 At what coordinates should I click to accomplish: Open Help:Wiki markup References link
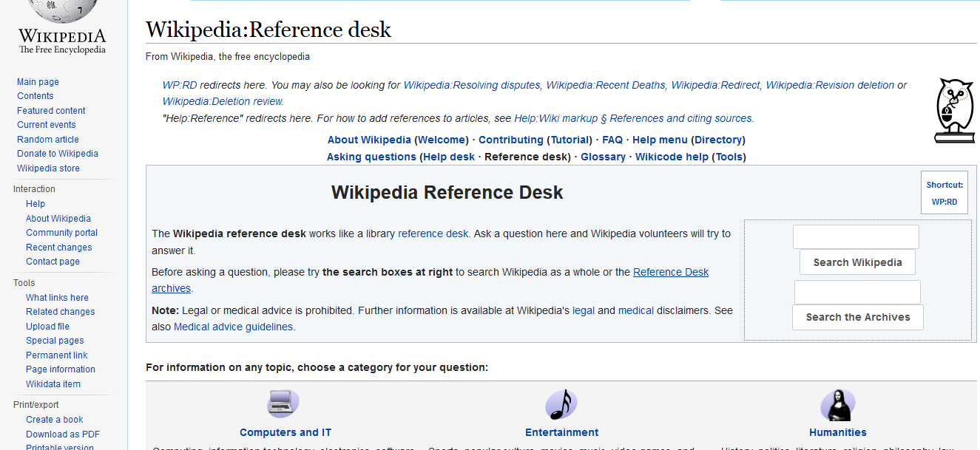coord(632,118)
